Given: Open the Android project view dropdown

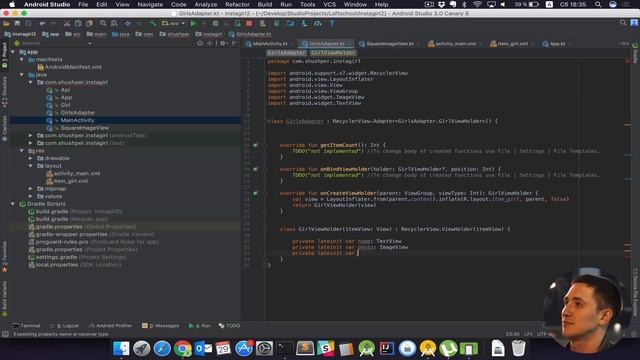Looking at the screenshot, I should [53, 43].
